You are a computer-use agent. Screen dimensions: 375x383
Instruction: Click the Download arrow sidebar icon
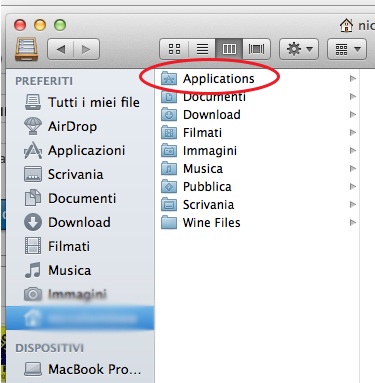[33, 222]
